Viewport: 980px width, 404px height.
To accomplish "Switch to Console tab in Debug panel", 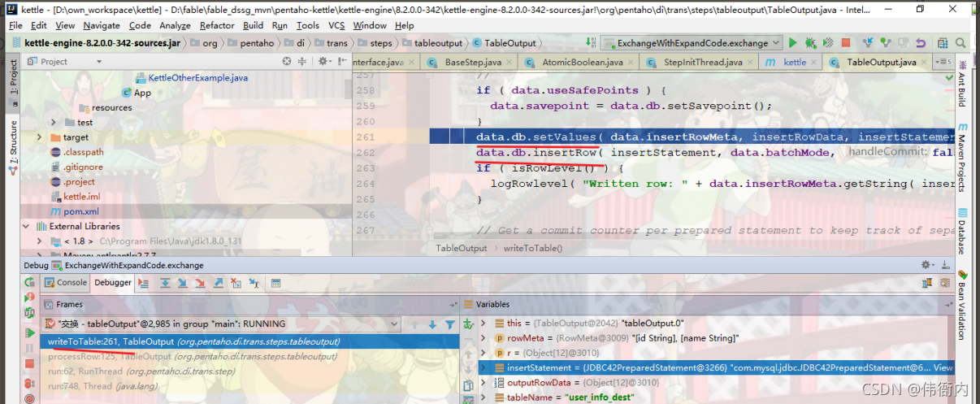I will pos(64,282).
